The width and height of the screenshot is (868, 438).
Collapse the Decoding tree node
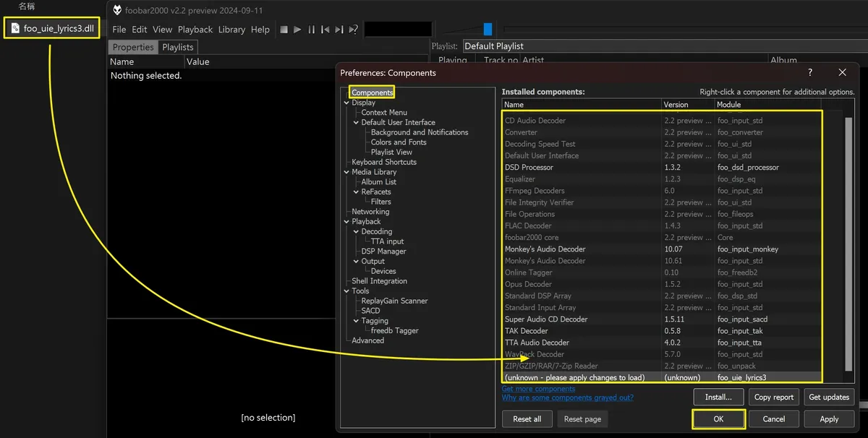click(357, 231)
